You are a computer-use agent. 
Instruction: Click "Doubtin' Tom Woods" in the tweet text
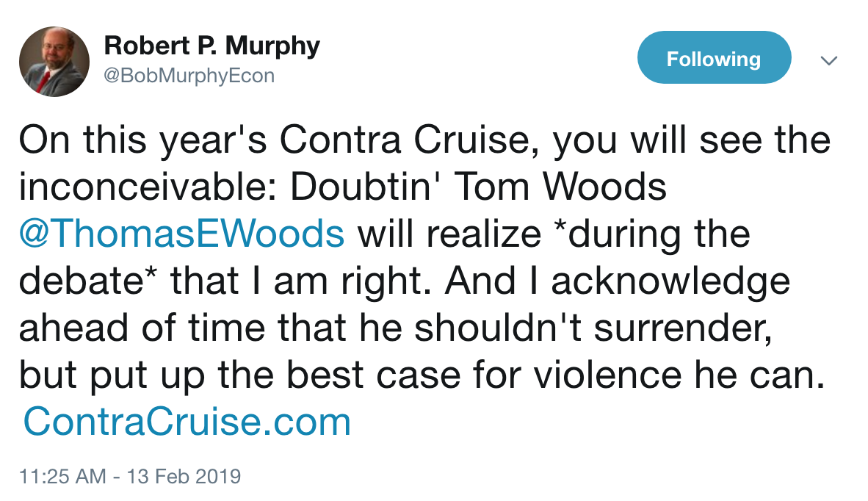tap(479, 188)
